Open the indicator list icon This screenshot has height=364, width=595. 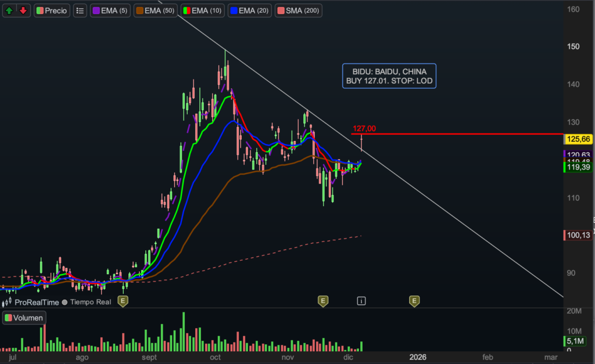(x=80, y=10)
